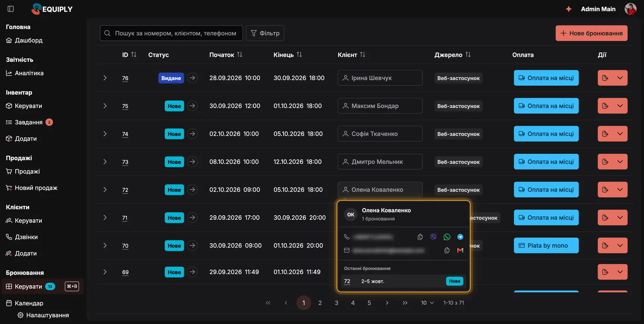Expand row of booking 76
Screen dimensions: 644x324
105,78
